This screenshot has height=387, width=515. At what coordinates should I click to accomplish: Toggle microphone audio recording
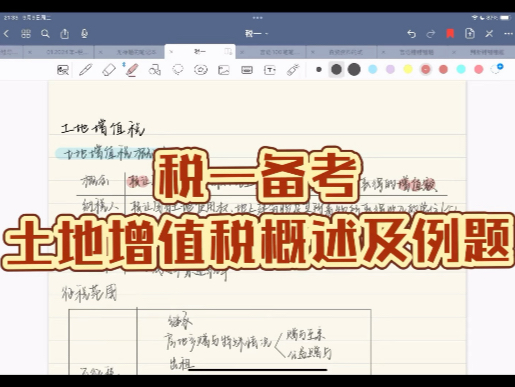(84, 34)
